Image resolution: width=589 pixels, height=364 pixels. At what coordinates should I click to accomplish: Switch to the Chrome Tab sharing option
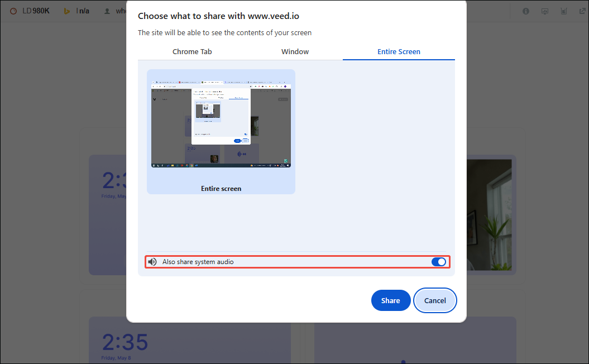click(x=192, y=51)
